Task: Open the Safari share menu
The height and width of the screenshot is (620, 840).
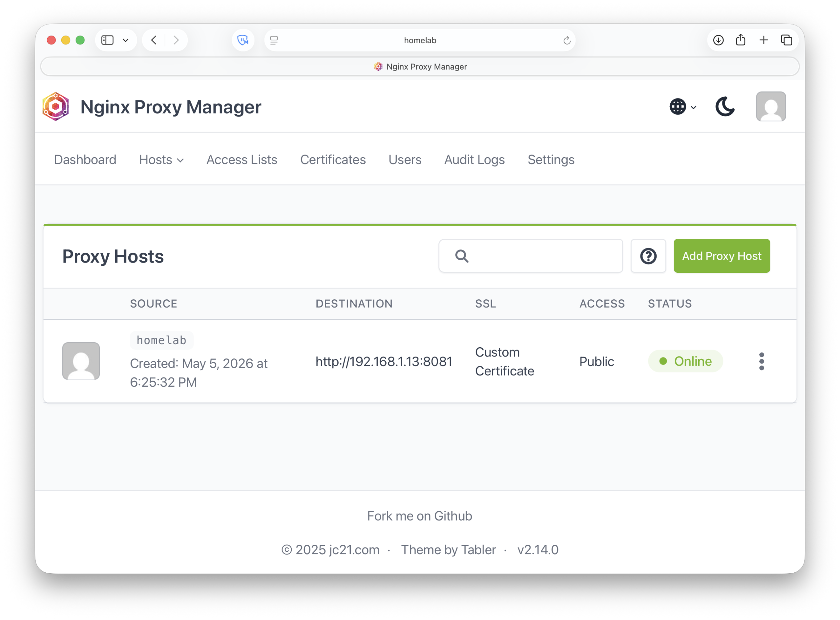Action: [741, 40]
